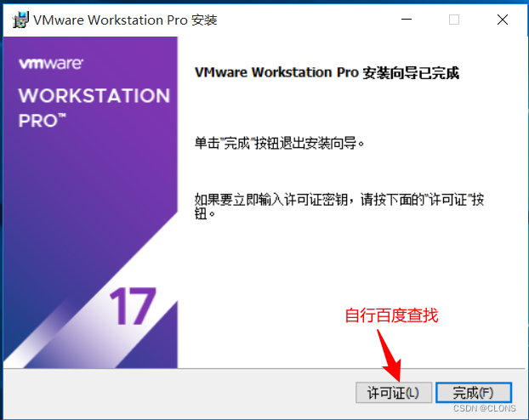Click the CSDN @CLONS watermark
Viewport: 529px width, 420px height.
tap(484, 408)
